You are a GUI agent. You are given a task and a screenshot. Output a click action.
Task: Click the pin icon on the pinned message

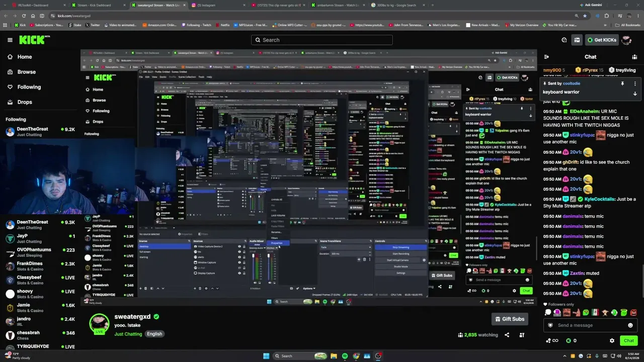(x=622, y=83)
